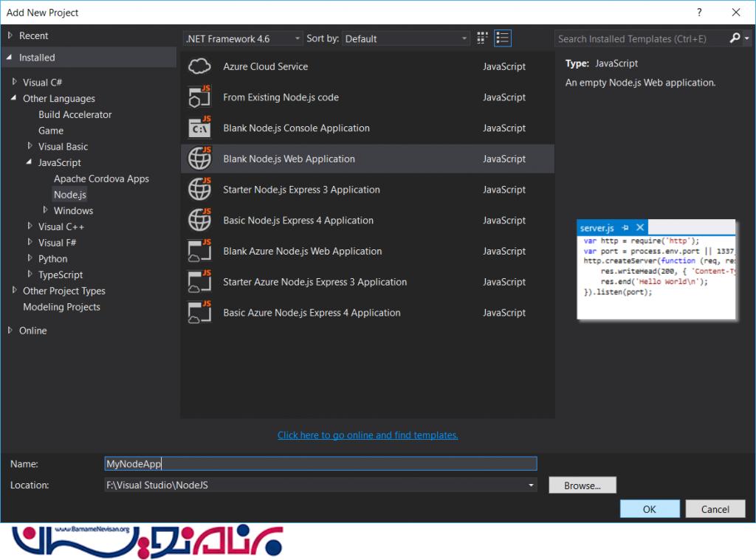Screen dimensions: 756x560
Task: Click the Starter Azure Node.js Express 3 icon
Action: (199, 282)
